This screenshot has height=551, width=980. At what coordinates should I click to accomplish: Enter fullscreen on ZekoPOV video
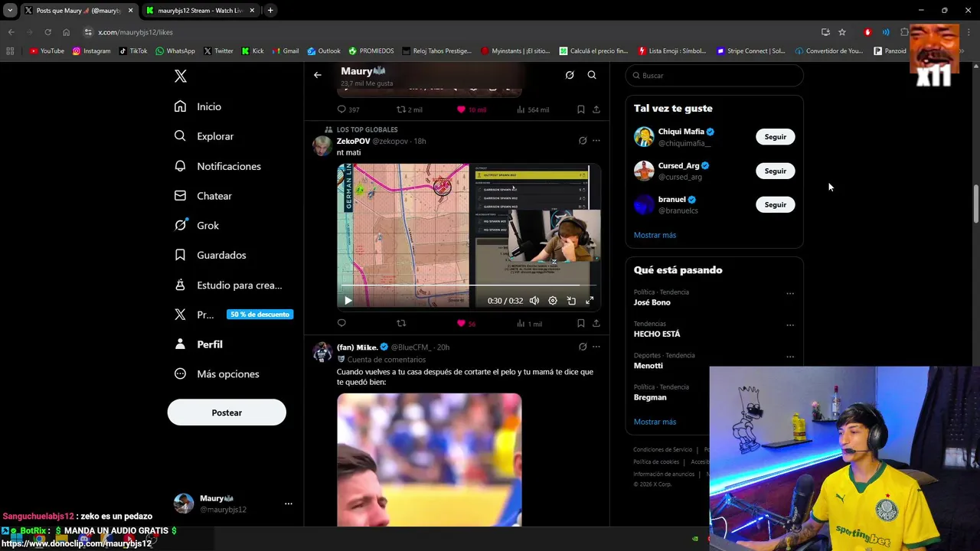point(590,301)
